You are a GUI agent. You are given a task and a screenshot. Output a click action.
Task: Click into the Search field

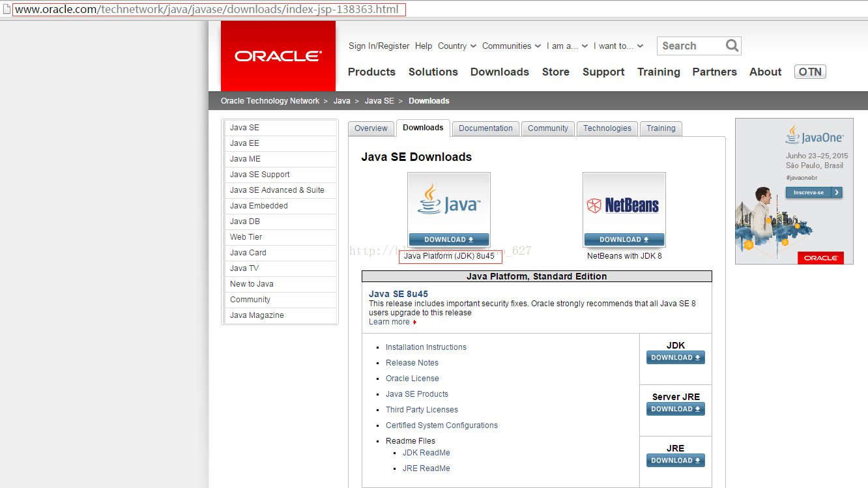click(691, 46)
